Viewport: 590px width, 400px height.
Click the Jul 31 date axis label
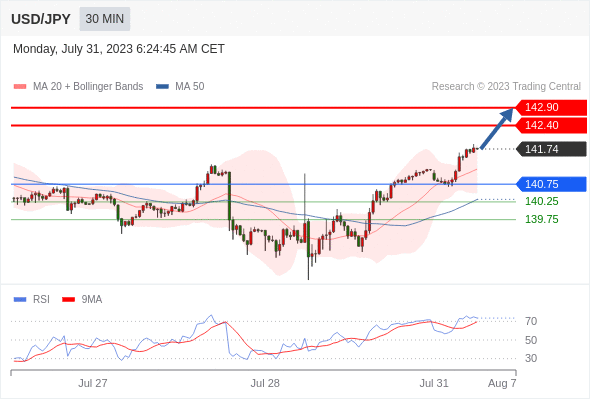[434, 383]
